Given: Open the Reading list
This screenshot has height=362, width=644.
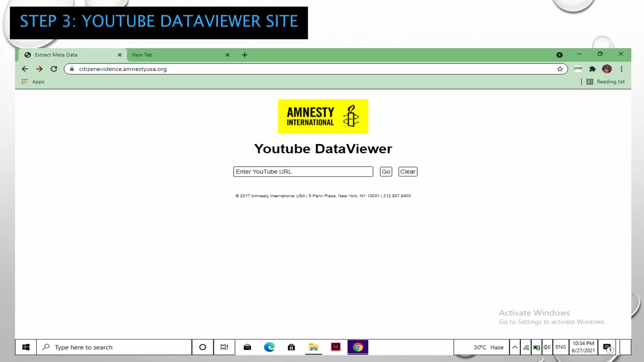Looking at the screenshot, I should [x=606, y=82].
